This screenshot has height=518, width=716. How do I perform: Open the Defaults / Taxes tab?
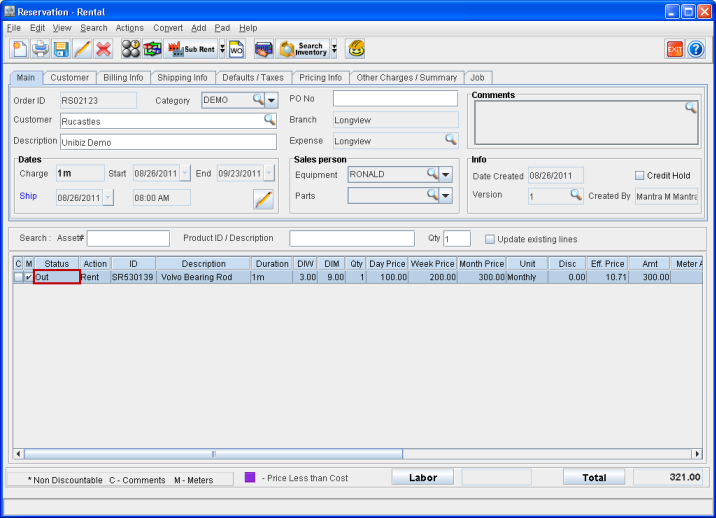click(253, 78)
